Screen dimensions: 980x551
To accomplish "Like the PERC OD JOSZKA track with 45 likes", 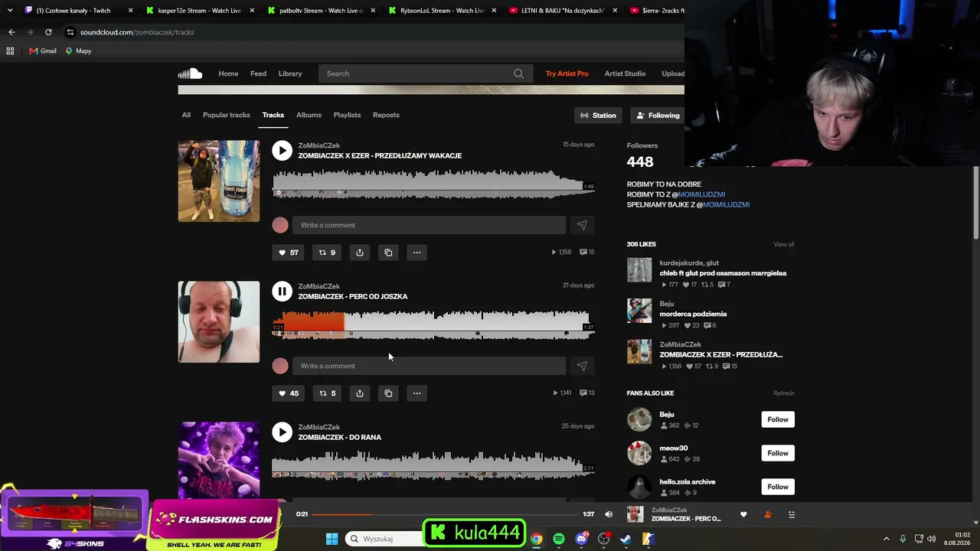I will pyautogui.click(x=289, y=393).
